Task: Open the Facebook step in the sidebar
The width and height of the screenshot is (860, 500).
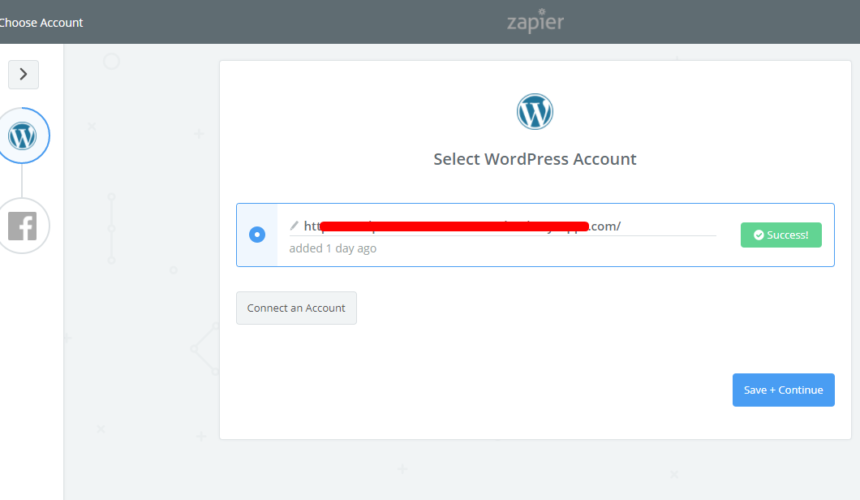Action: (22, 225)
